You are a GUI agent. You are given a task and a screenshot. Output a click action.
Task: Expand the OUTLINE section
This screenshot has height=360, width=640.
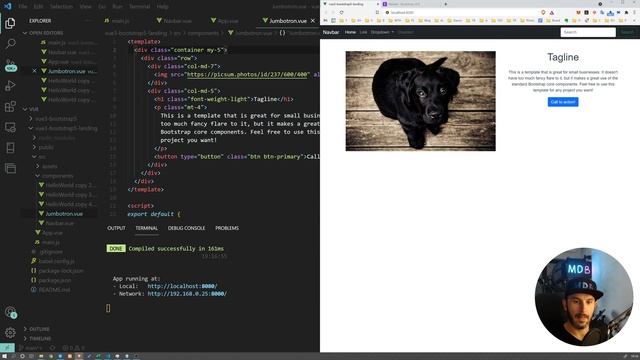(37, 329)
